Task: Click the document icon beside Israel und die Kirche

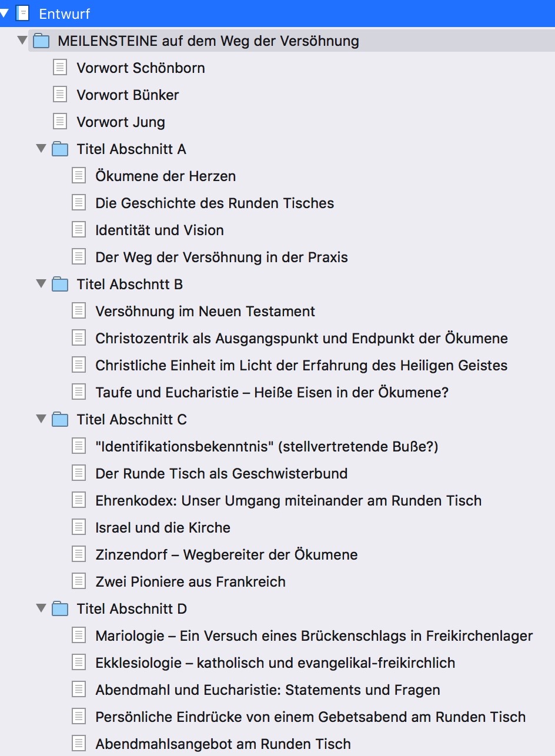Action: click(x=79, y=527)
